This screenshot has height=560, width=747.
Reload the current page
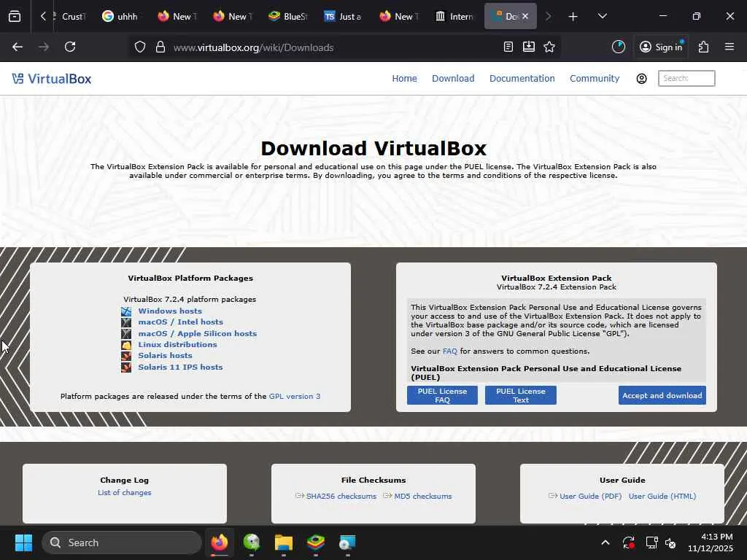[70, 47]
